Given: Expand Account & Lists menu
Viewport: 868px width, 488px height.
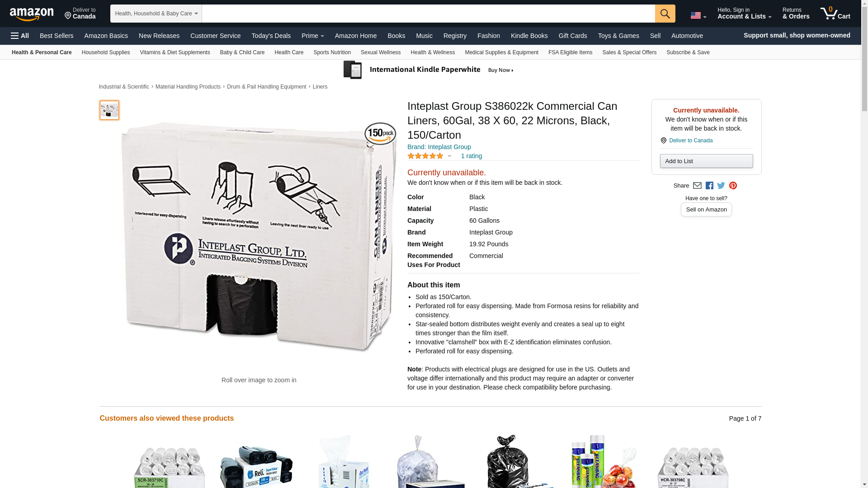Looking at the screenshot, I should coord(744,14).
